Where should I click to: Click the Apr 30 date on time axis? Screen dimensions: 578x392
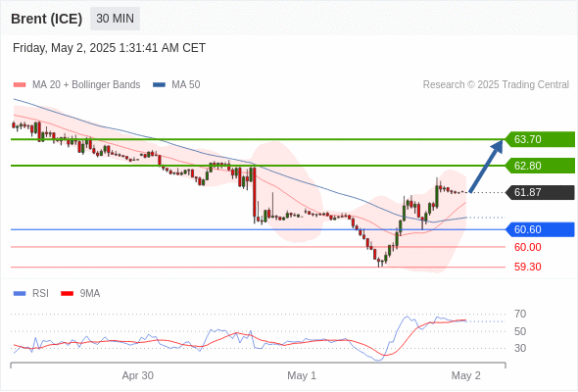(x=137, y=375)
